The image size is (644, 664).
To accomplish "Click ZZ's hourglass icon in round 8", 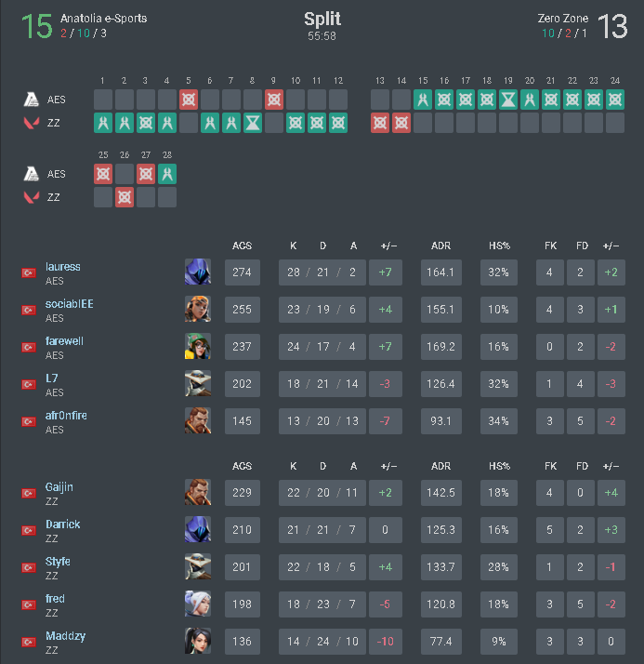I will coord(252,123).
